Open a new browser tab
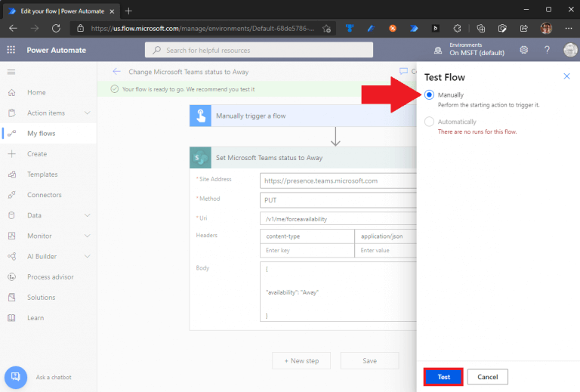 point(128,11)
